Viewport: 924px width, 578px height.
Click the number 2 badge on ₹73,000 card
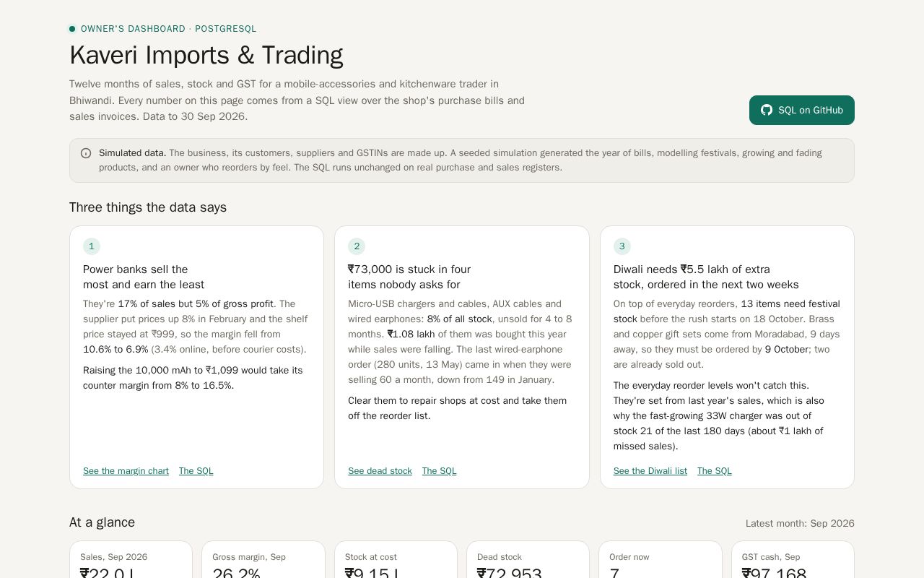point(357,246)
